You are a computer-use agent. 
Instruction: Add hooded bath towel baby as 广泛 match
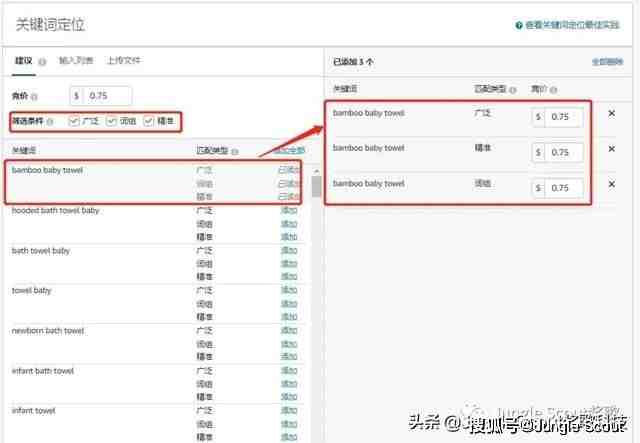(289, 211)
